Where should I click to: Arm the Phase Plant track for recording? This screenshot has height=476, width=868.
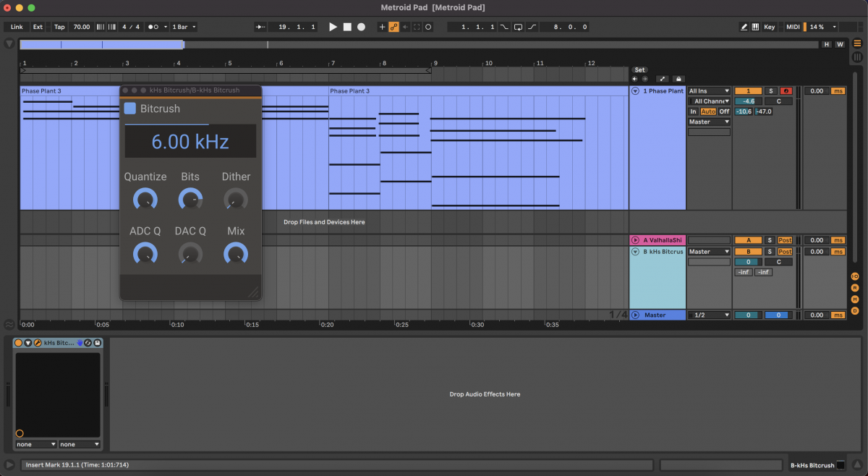point(786,91)
